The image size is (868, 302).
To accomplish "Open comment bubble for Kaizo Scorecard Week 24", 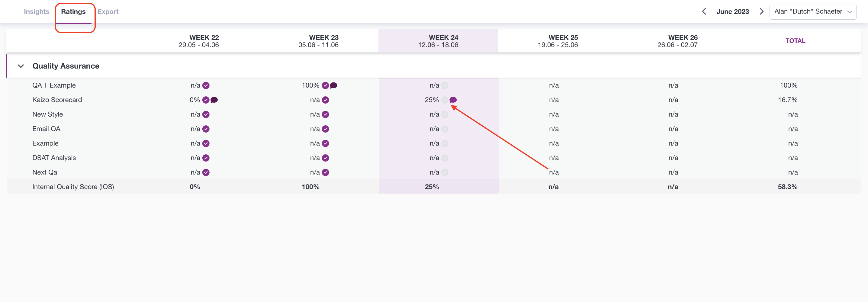I will pyautogui.click(x=453, y=100).
